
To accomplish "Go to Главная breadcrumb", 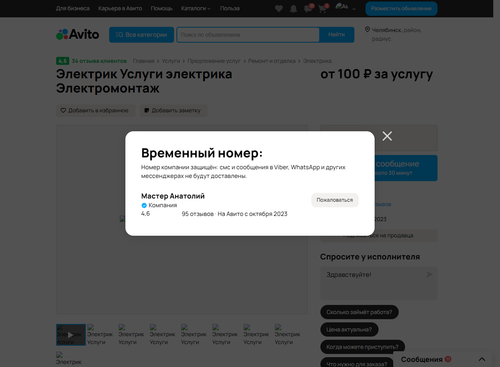I will [143, 61].
